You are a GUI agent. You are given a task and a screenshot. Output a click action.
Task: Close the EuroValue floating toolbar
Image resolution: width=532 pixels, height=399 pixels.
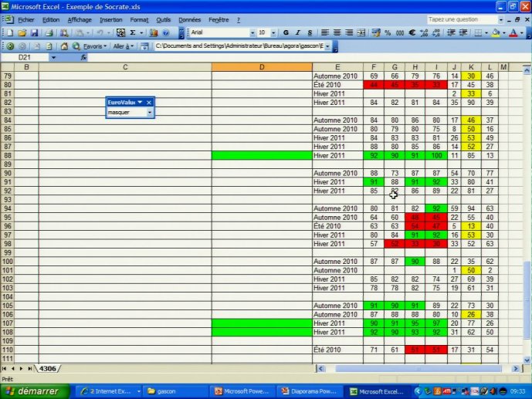149,103
